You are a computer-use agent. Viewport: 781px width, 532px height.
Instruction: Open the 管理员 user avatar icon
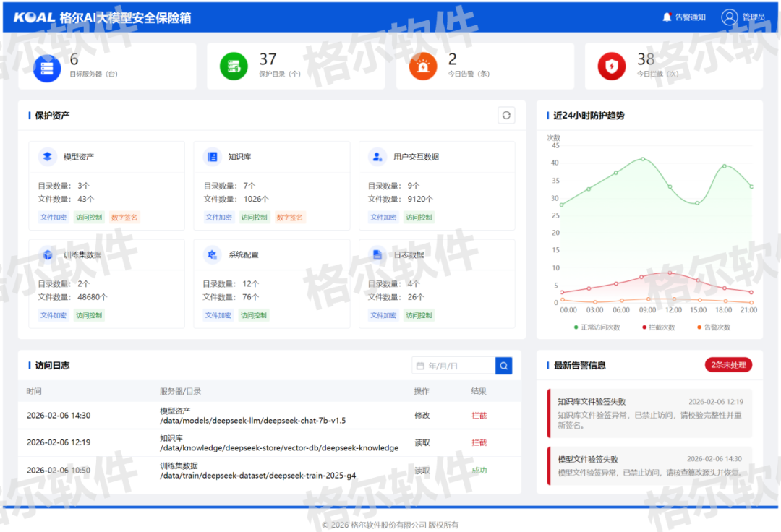[729, 17]
